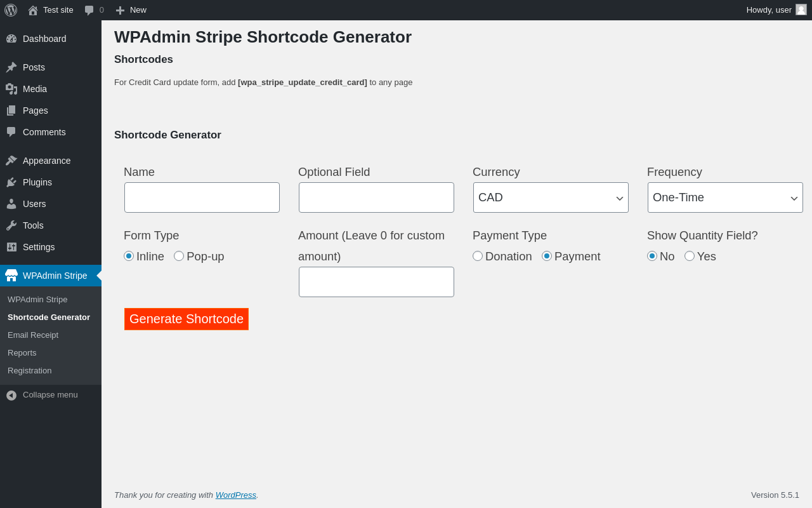Open Posts via the pushpin icon
Image resolution: width=812 pixels, height=508 pixels.
11,67
